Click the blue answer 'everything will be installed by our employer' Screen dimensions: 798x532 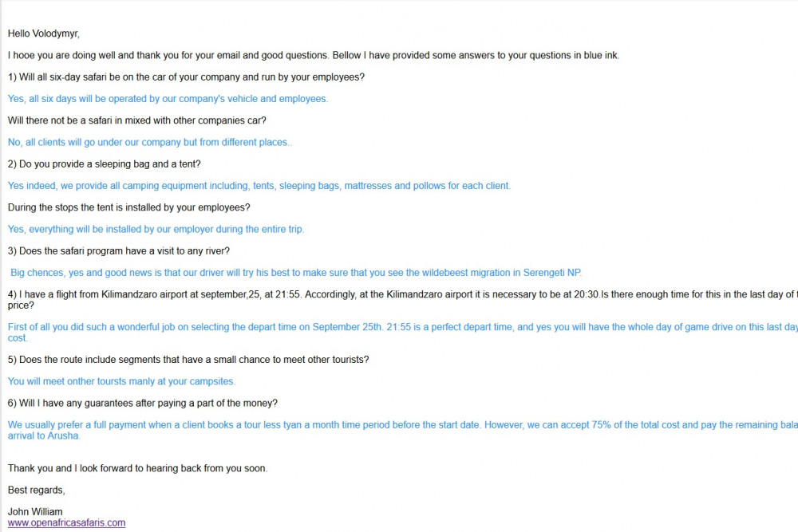[156, 230]
